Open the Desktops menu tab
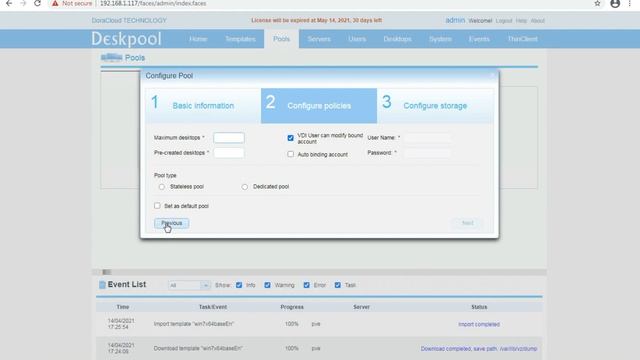The width and height of the screenshot is (640, 360). pos(397,39)
